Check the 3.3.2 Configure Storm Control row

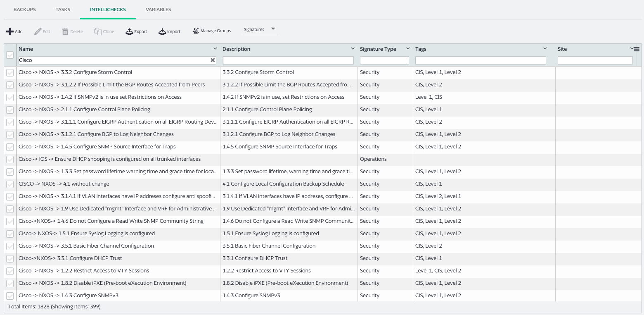(x=10, y=73)
